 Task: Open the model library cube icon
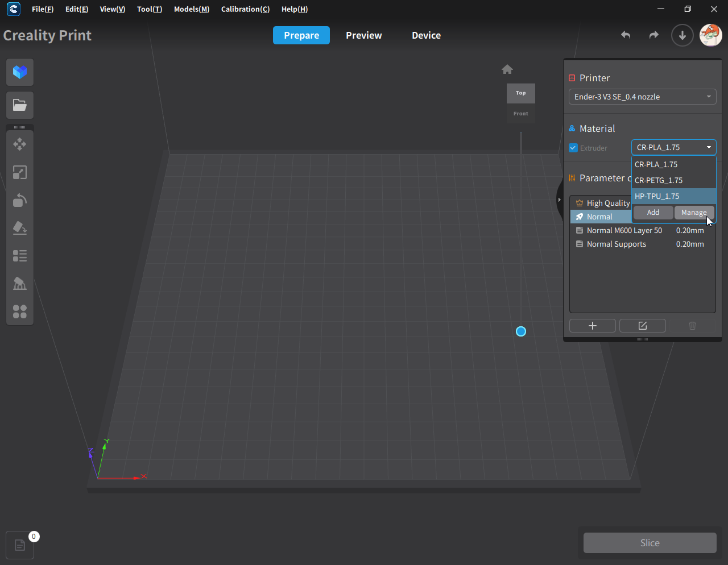point(20,72)
